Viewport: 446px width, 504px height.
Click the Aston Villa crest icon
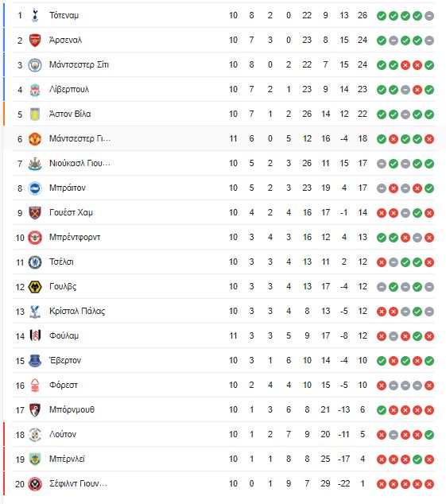pos(35,114)
